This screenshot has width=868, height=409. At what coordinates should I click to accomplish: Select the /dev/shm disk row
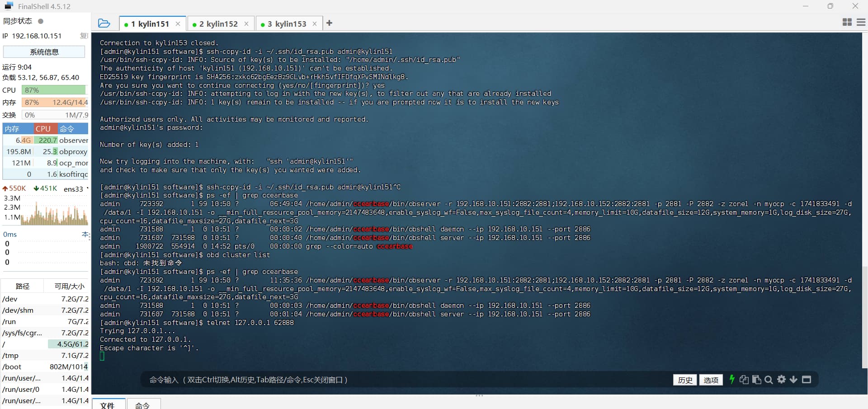(x=45, y=310)
